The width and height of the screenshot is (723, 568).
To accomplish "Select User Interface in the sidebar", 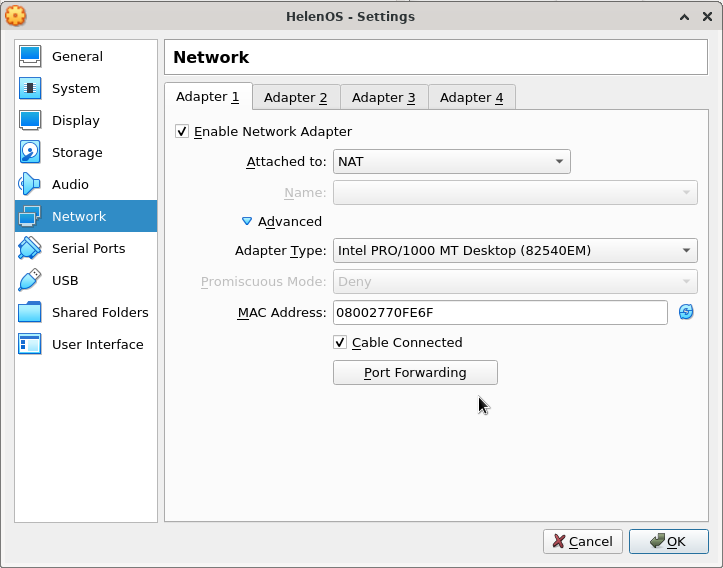I will point(97,345).
